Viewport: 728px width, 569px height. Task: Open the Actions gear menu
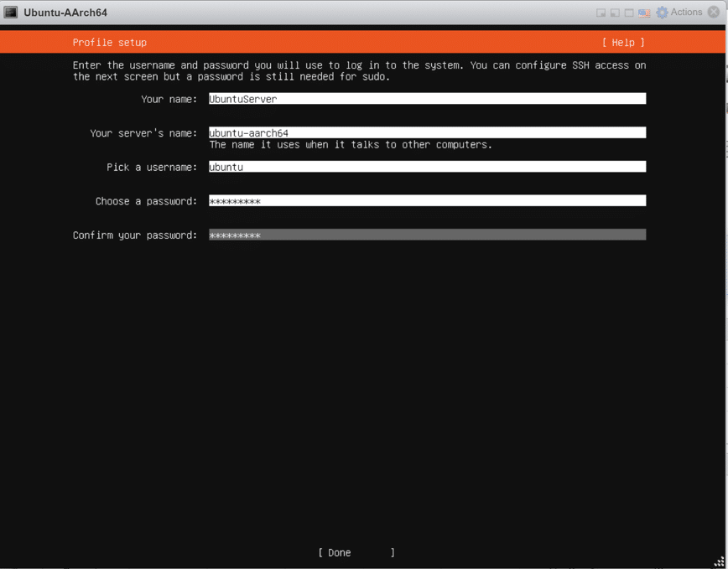(x=679, y=13)
